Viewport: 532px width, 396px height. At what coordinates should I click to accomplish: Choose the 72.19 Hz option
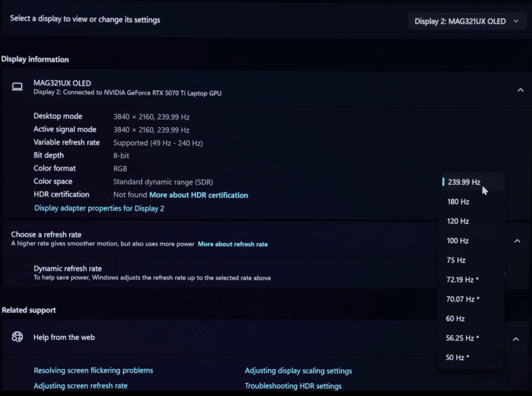coord(462,280)
